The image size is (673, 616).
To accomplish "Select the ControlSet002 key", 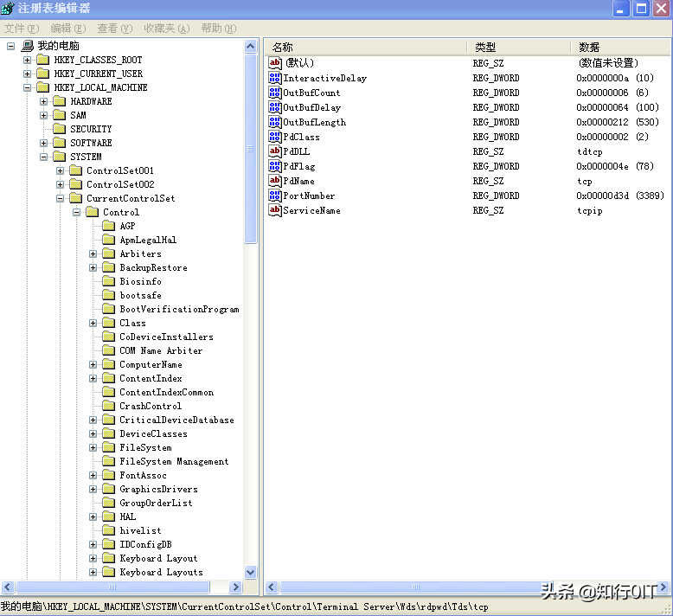I will tap(120, 184).
